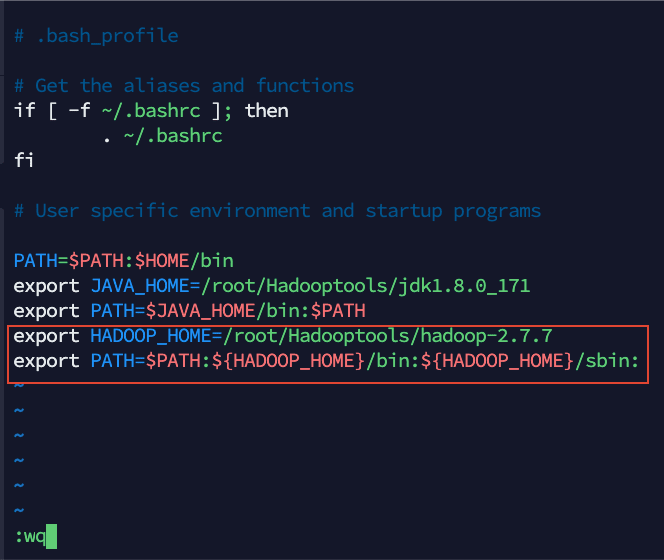Click the 'User specific environment' comment line
This screenshot has width=664, height=560.
[x=277, y=211]
